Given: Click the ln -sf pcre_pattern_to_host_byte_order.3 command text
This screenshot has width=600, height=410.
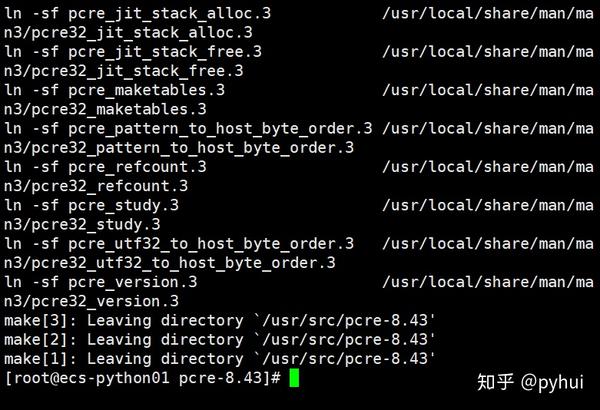Looking at the screenshot, I should 188,129.
